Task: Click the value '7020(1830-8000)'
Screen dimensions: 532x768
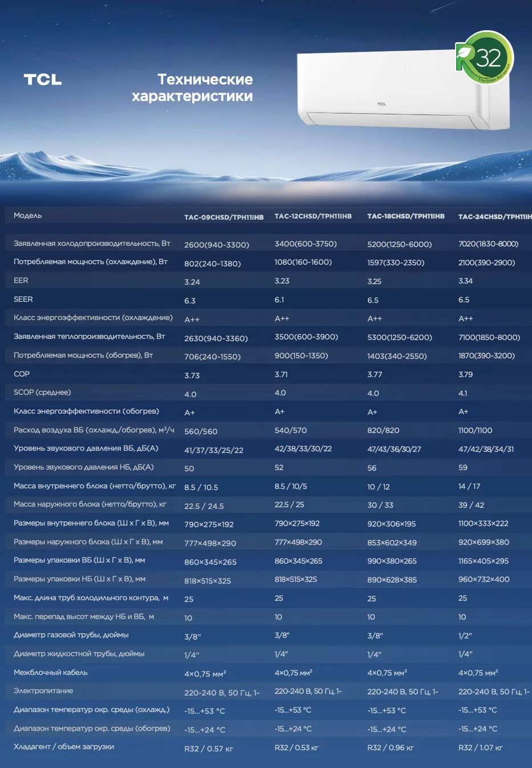Action: point(489,244)
